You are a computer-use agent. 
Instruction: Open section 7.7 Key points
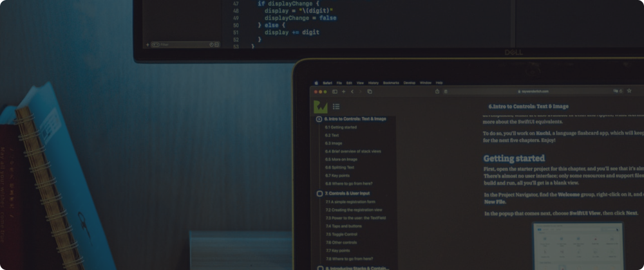[x=338, y=250]
